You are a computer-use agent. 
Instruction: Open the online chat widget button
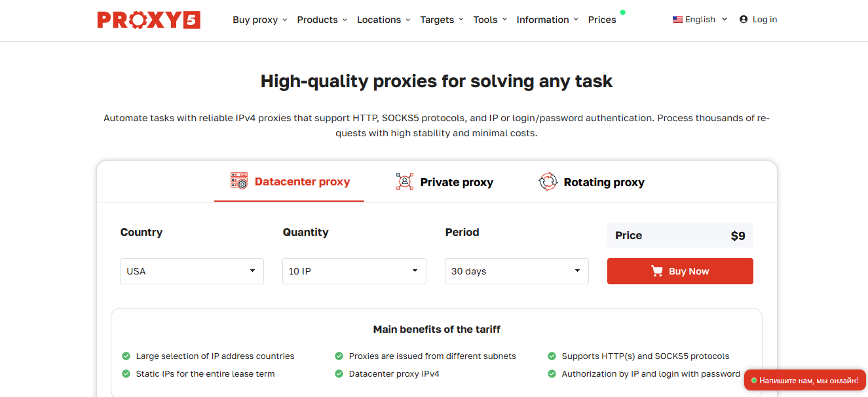[805, 380]
